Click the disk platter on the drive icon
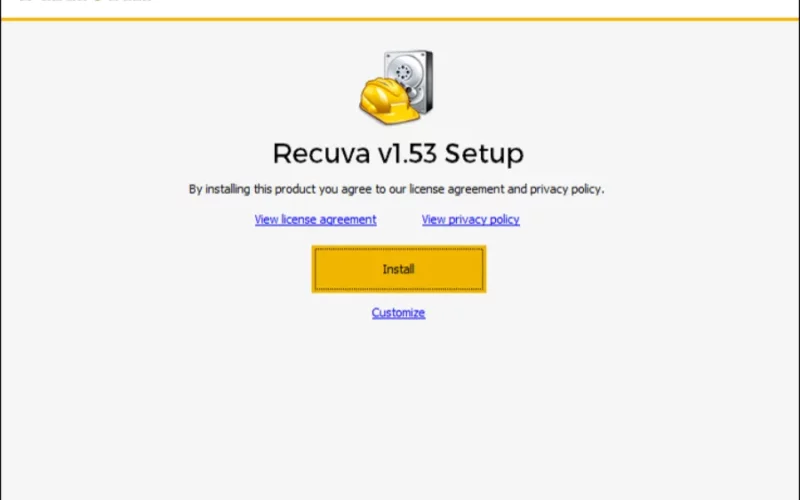 (x=403, y=71)
